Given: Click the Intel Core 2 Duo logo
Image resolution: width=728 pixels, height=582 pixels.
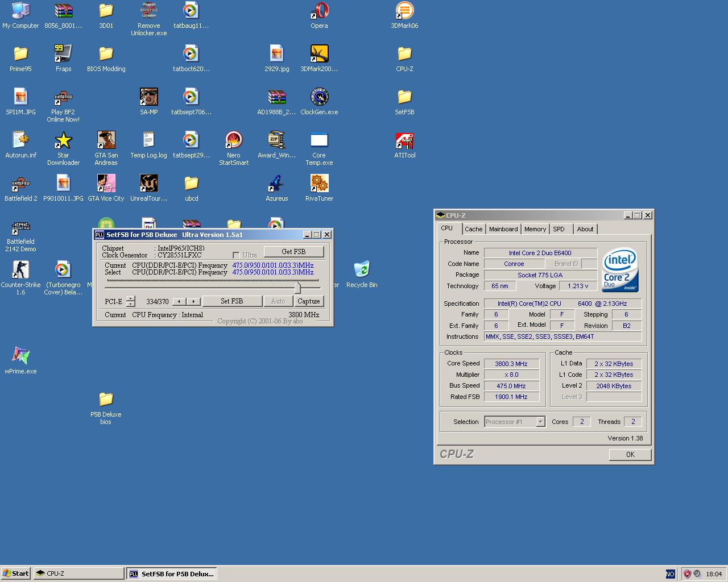Looking at the screenshot, I should (620, 269).
